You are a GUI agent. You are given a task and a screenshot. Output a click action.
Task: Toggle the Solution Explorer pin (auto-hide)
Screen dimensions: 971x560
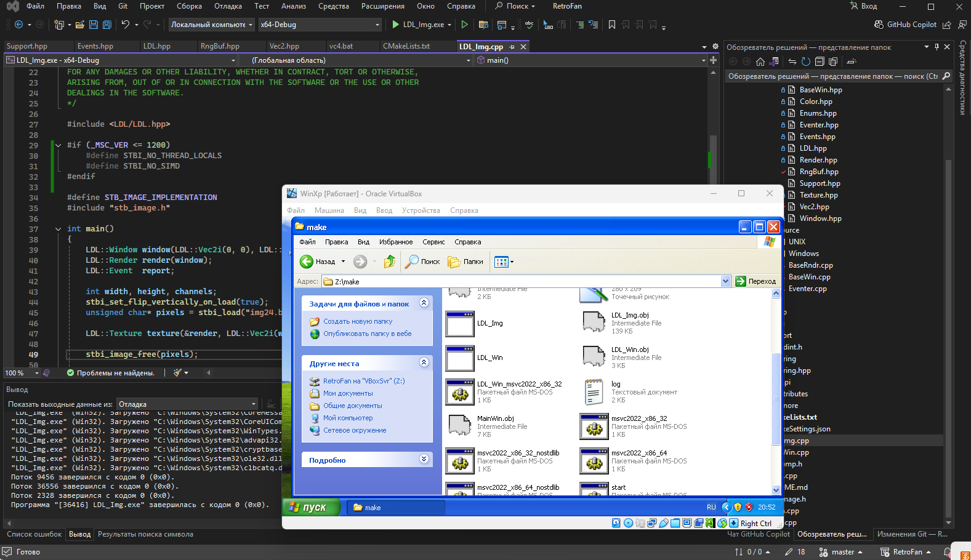tap(937, 47)
